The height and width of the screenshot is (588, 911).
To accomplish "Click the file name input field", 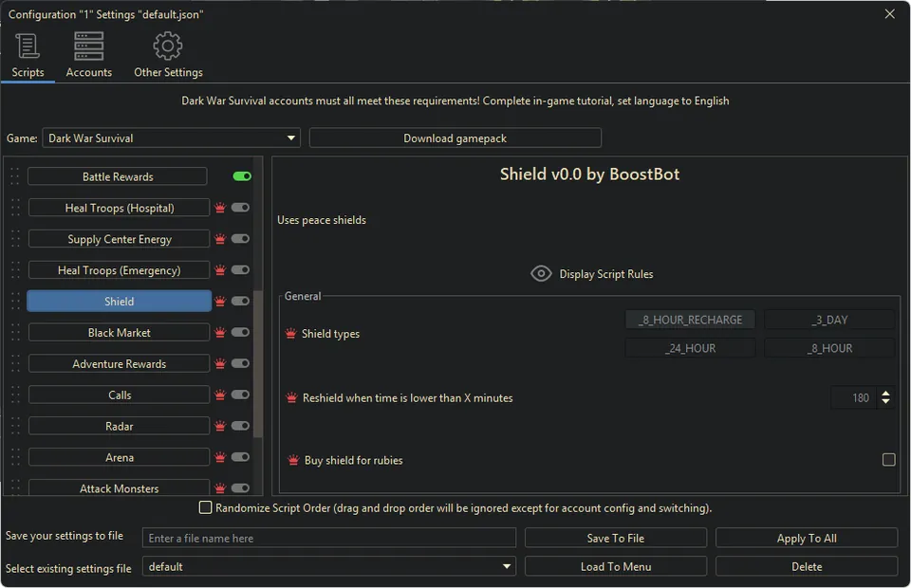I will pos(329,538).
